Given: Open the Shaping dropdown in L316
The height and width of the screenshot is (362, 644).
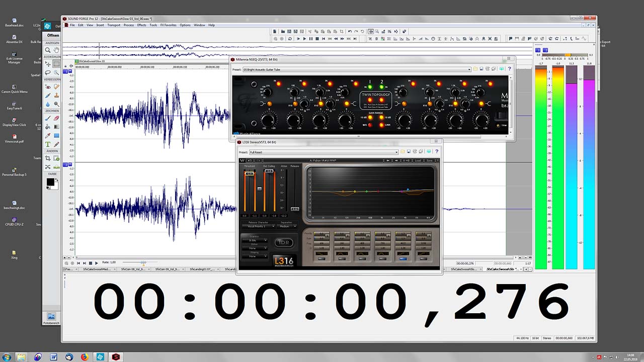Looking at the screenshot, I should pyautogui.click(x=255, y=256).
